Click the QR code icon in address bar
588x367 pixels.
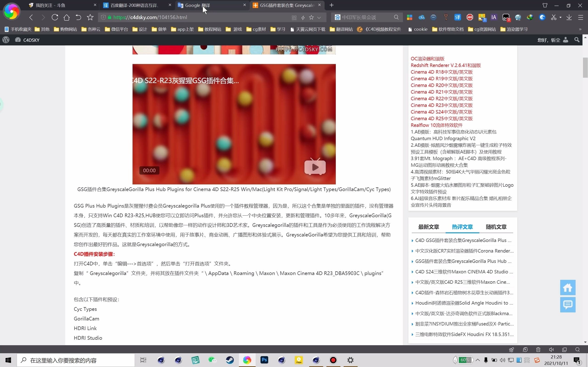coord(294,17)
